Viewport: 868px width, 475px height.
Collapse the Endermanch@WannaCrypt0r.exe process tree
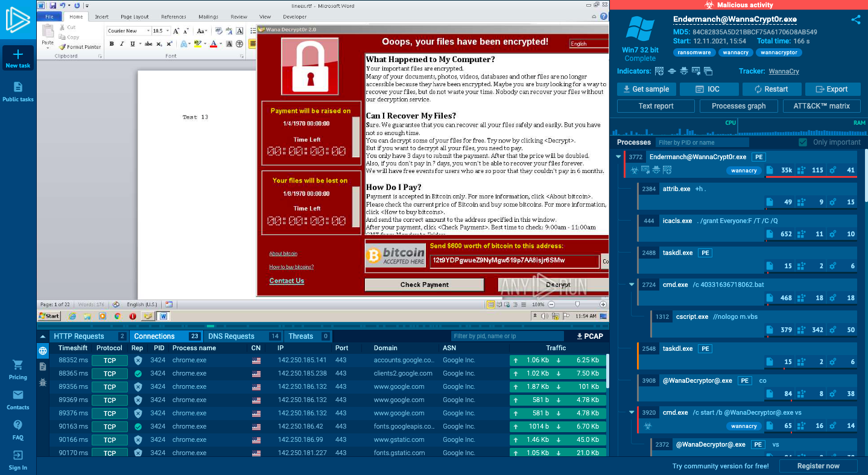coord(618,157)
